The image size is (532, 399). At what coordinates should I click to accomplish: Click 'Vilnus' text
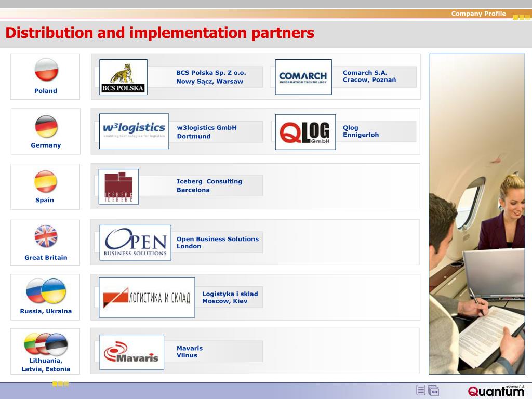click(x=187, y=355)
